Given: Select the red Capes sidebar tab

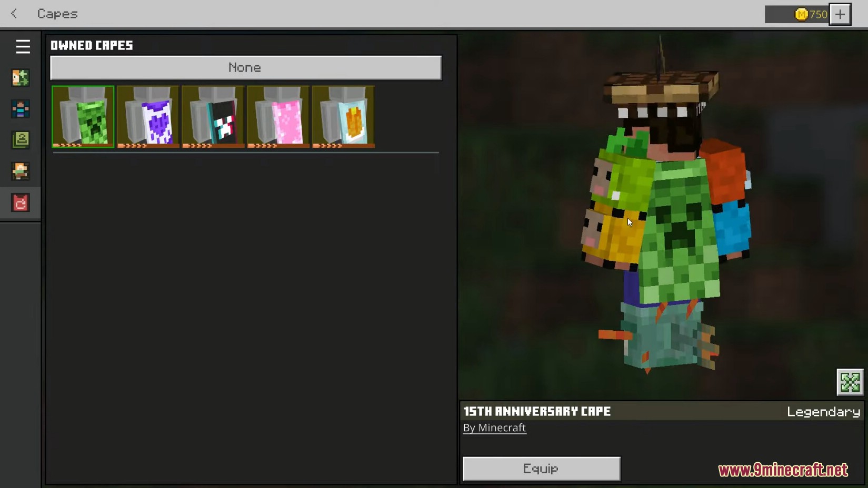Looking at the screenshot, I should click(x=21, y=203).
